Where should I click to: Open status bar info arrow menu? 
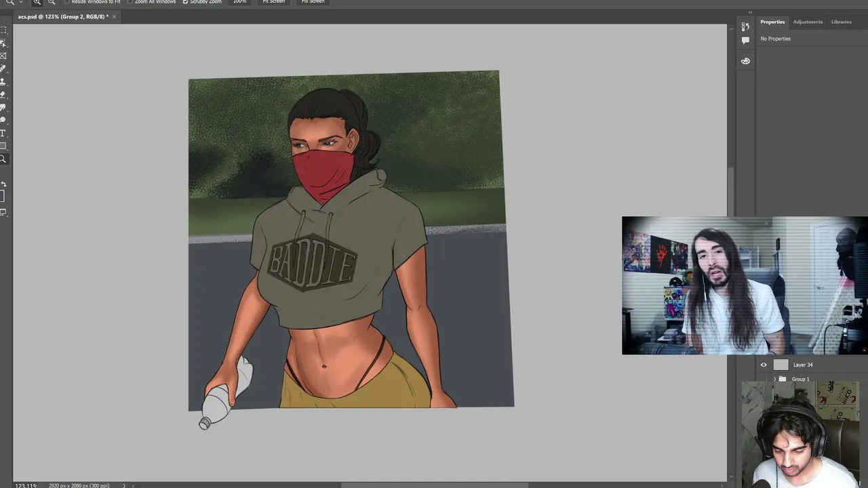click(x=124, y=485)
